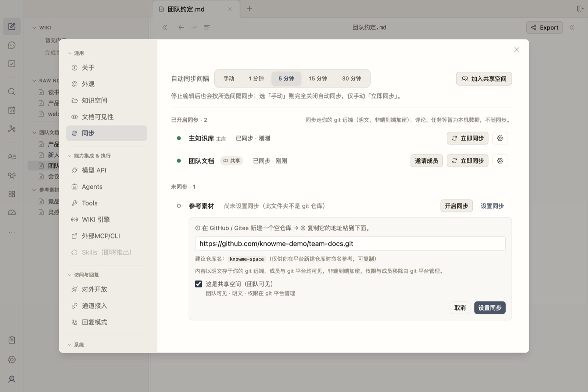This screenshot has width=588, height=392.
Task: Choose the 15 分钟 sync interval
Action: click(x=318, y=79)
